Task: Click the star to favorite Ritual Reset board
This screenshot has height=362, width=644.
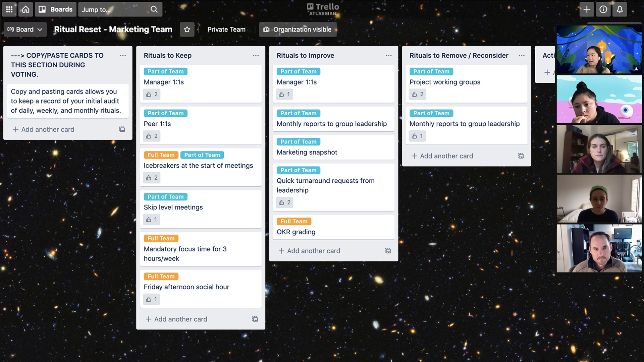Action: [187, 29]
